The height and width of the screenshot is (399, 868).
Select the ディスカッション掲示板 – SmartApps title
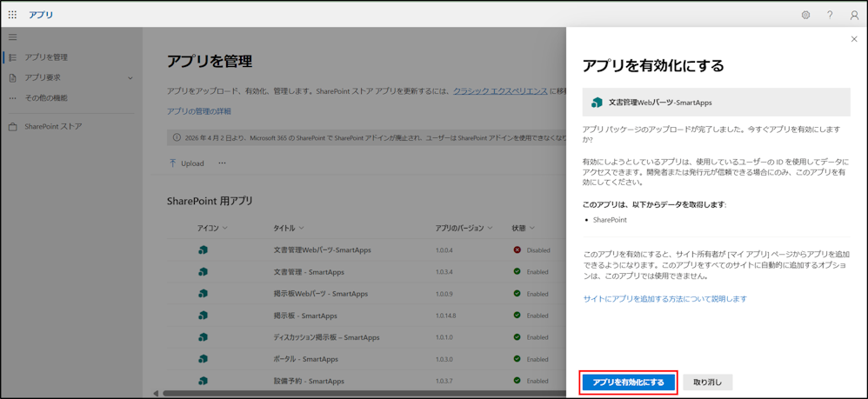[327, 337]
